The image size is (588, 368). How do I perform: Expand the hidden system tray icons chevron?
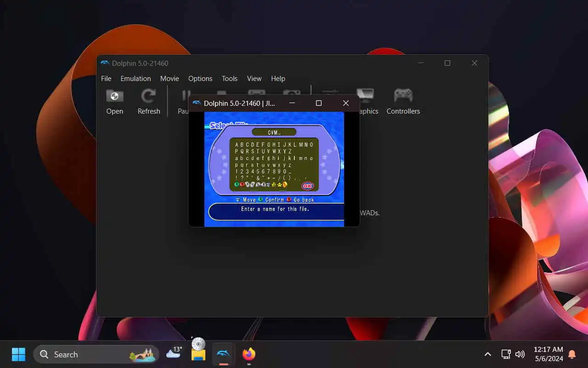[x=488, y=354]
